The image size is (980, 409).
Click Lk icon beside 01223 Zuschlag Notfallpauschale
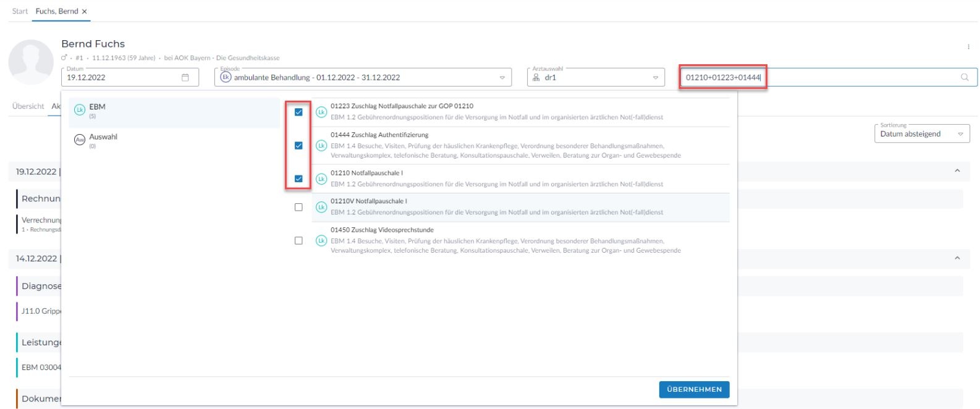[x=321, y=112]
